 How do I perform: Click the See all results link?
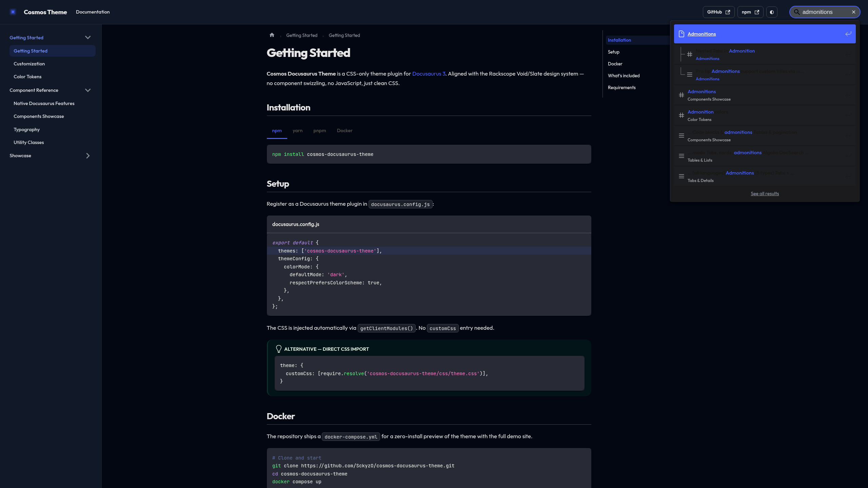[x=765, y=194]
